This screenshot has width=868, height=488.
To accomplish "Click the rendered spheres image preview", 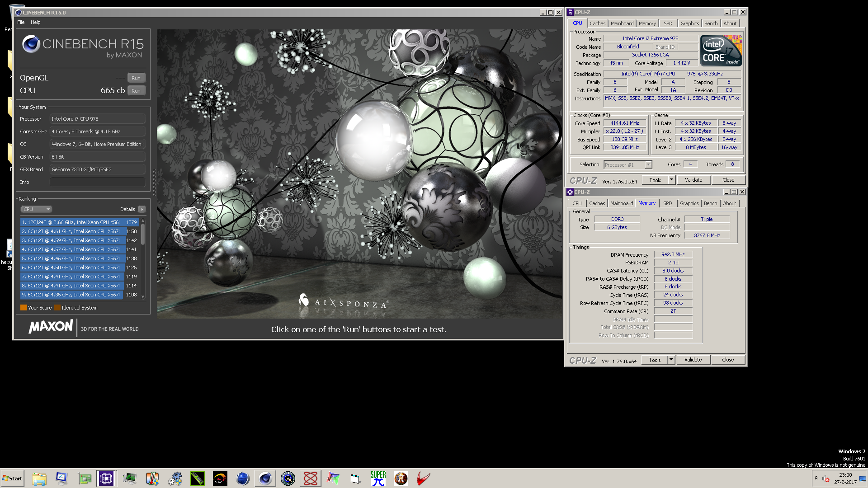I will (359, 174).
